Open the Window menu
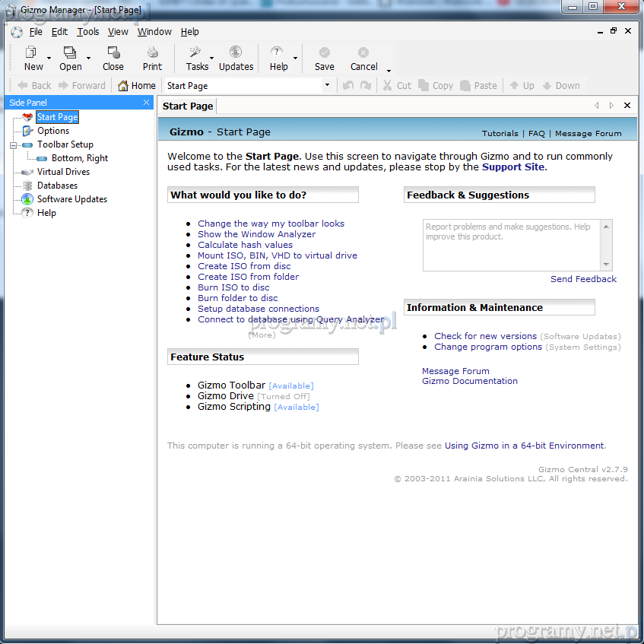The width and height of the screenshot is (644, 644). (154, 32)
